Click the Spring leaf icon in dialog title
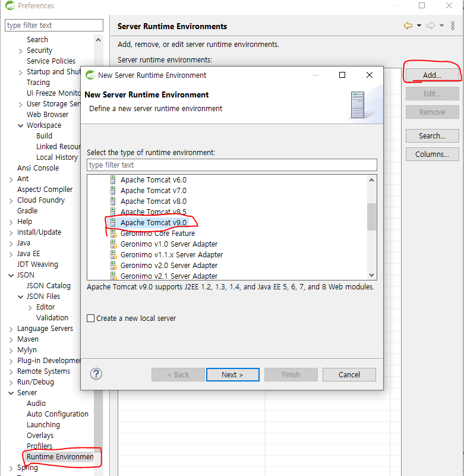The height and width of the screenshot is (476, 464). point(90,75)
